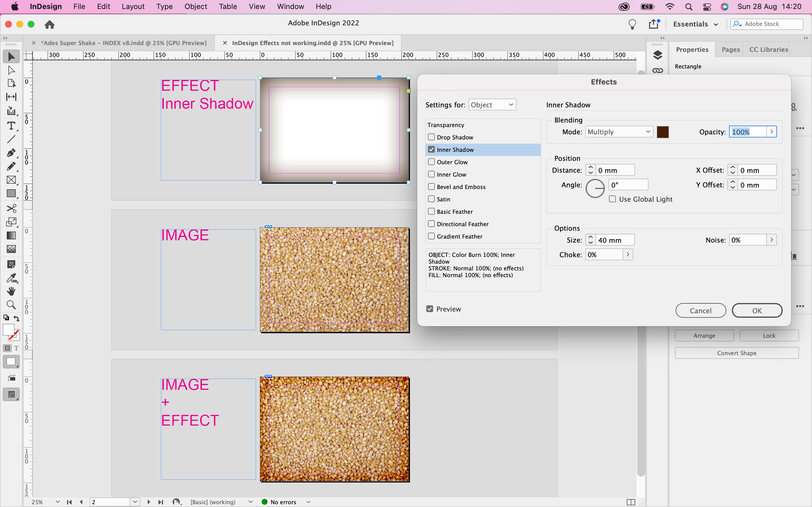The height and width of the screenshot is (507, 812).
Task: Uncheck the Preview checkbox
Action: click(430, 309)
